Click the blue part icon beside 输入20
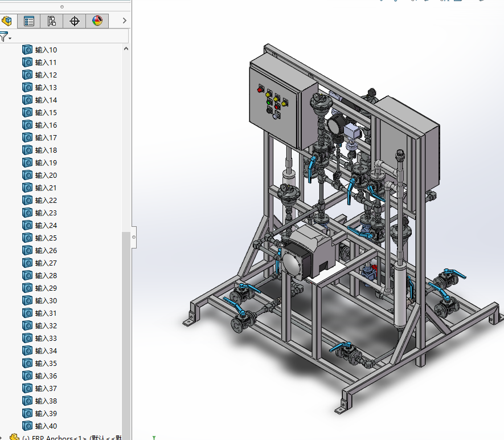This screenshot has height=440, width=504. [x=27, y=175]
